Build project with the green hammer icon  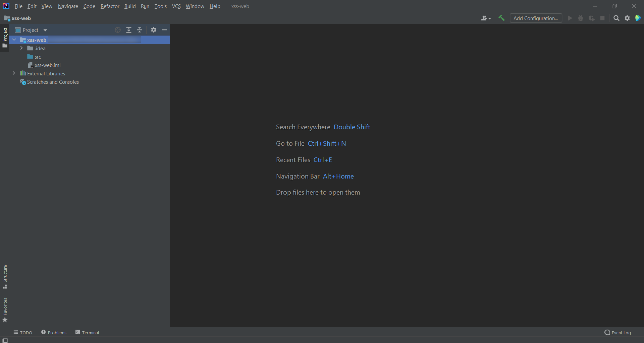tap(501, 18)
